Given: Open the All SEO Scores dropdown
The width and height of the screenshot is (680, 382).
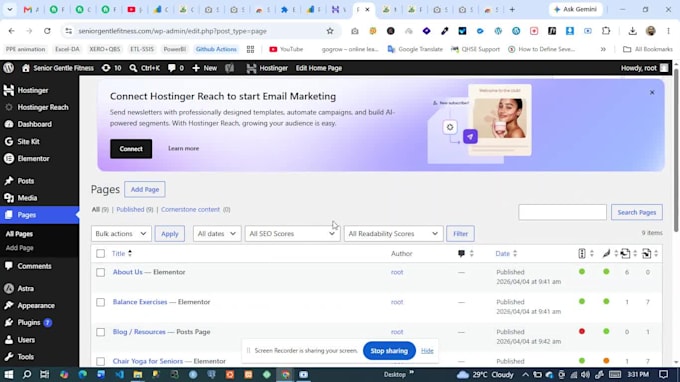Looking at the screenshot, I should (292, 234).
